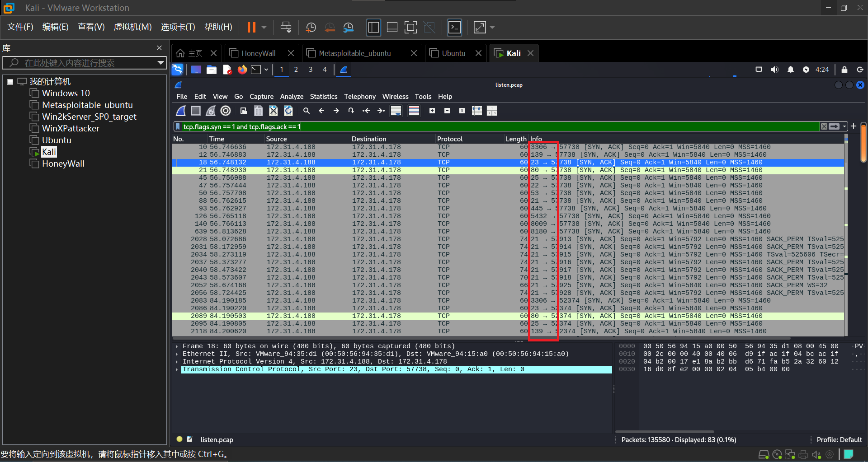Stop capturing packets with the square icon
This screenshot has width=868, height=462.
click(196, 111)
